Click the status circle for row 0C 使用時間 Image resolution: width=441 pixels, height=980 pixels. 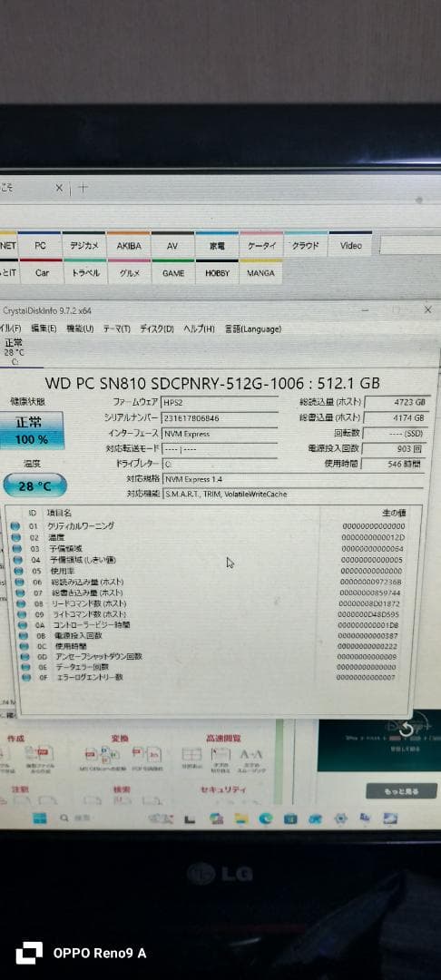[x=24, y=646]
